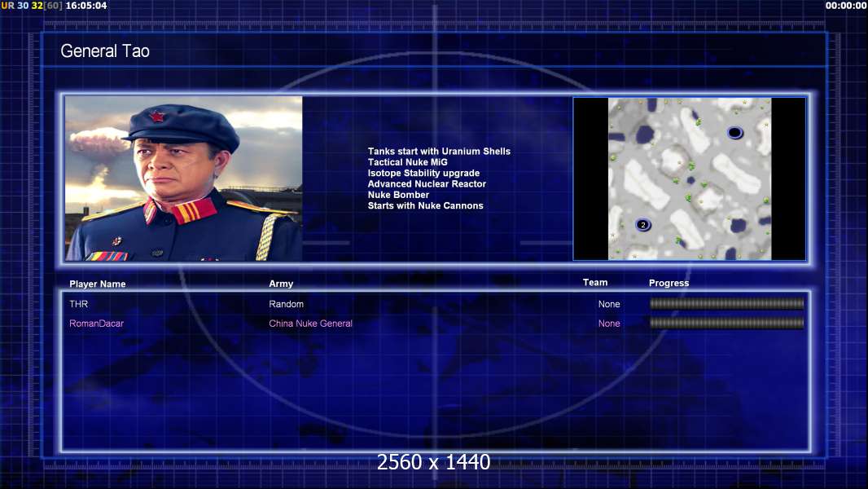Click the 00:00:00 timer display
Viewport: 868px width, 489px height.
point(846,6)
